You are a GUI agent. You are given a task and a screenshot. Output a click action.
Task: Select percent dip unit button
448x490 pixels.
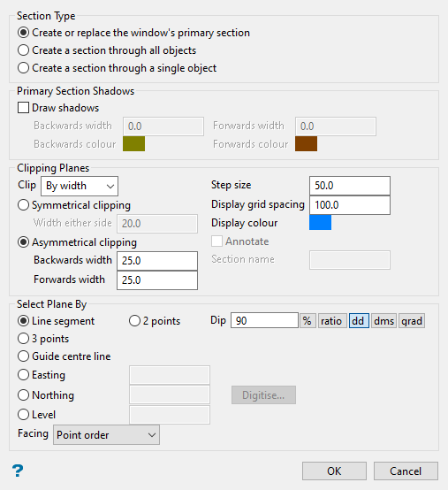308,321
